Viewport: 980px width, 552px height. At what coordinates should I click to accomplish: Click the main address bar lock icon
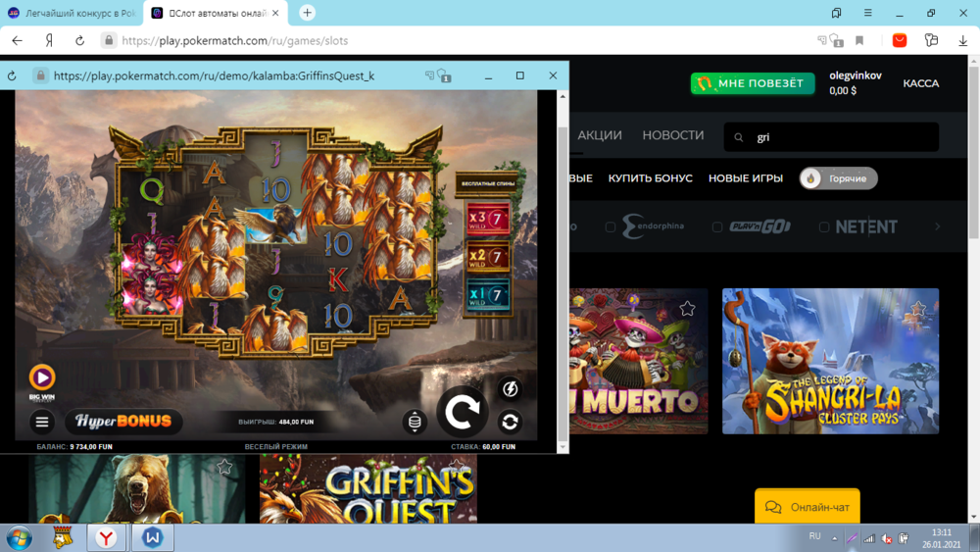(109, 40)
